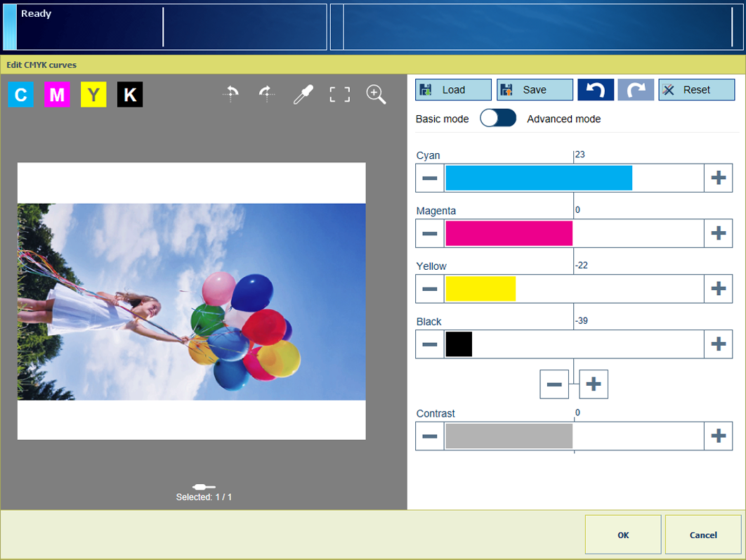
Task: Click inside the Magenta slider bar
Action: tap(574, 233)
